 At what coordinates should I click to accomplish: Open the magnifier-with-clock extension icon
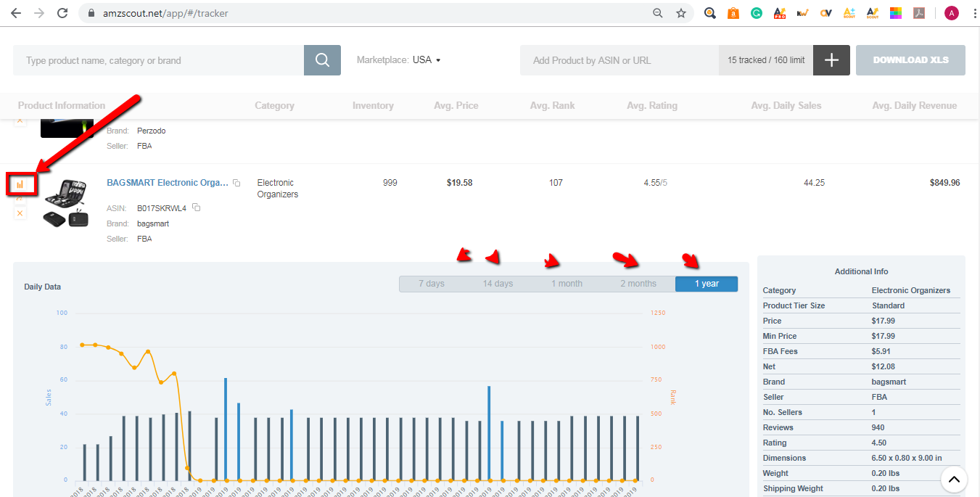click(710, 13)
